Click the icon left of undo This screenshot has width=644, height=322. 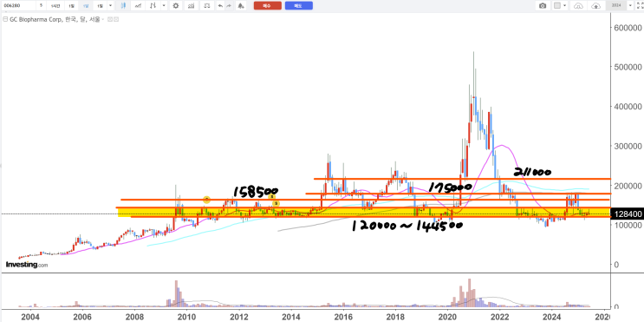(207, 6)
